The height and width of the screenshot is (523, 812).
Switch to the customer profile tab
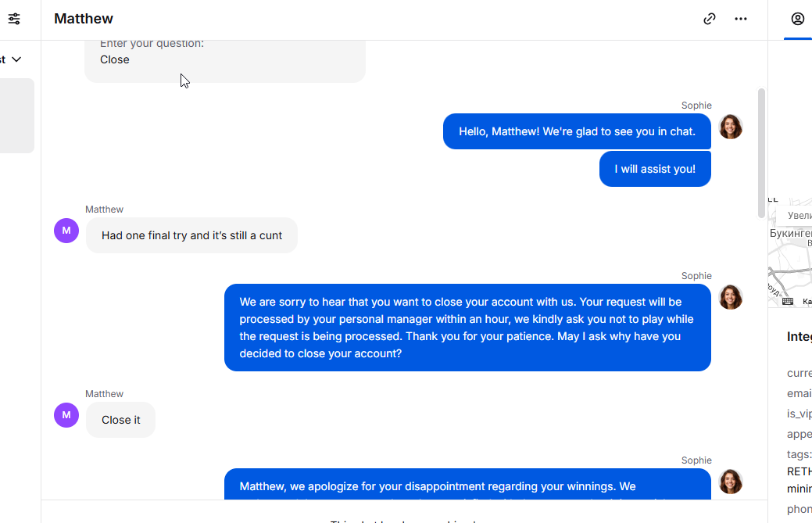[797, 19]
